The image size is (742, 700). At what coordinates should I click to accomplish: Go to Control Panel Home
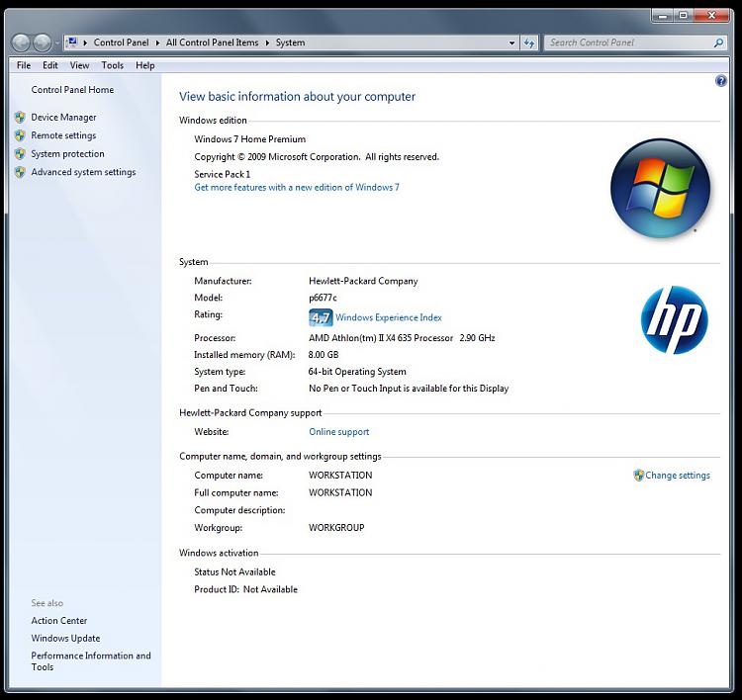click(72, 90)
